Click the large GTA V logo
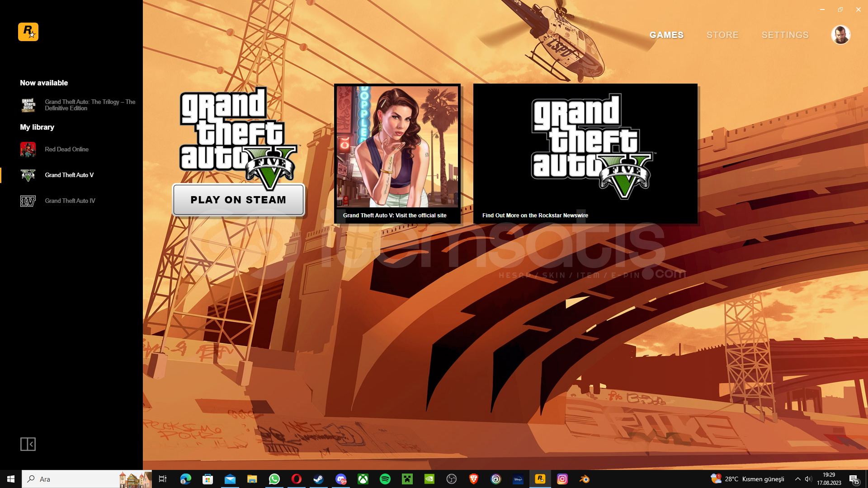 click(239, 138)
